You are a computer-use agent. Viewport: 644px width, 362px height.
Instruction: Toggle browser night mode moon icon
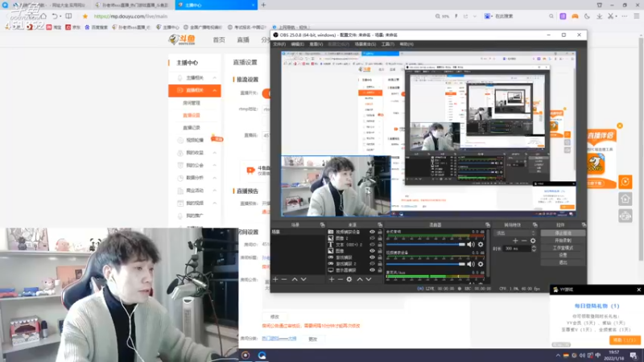coord(587,16)
